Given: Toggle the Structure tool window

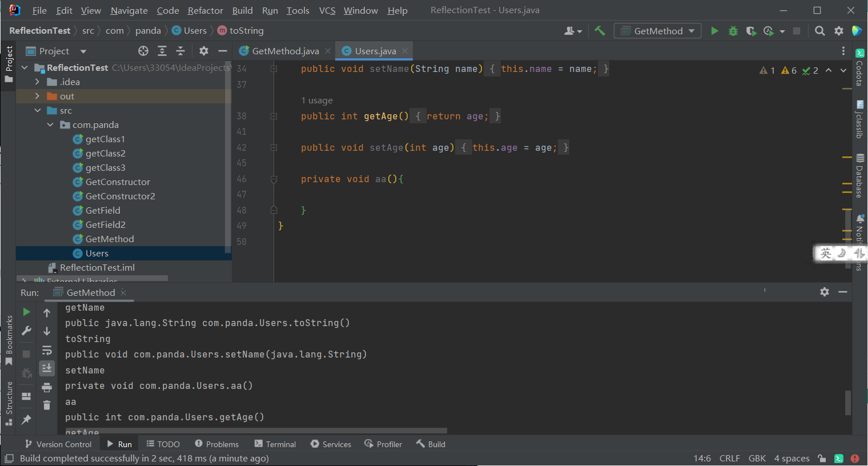Looking at the screenshot, I should click(9, 404).
